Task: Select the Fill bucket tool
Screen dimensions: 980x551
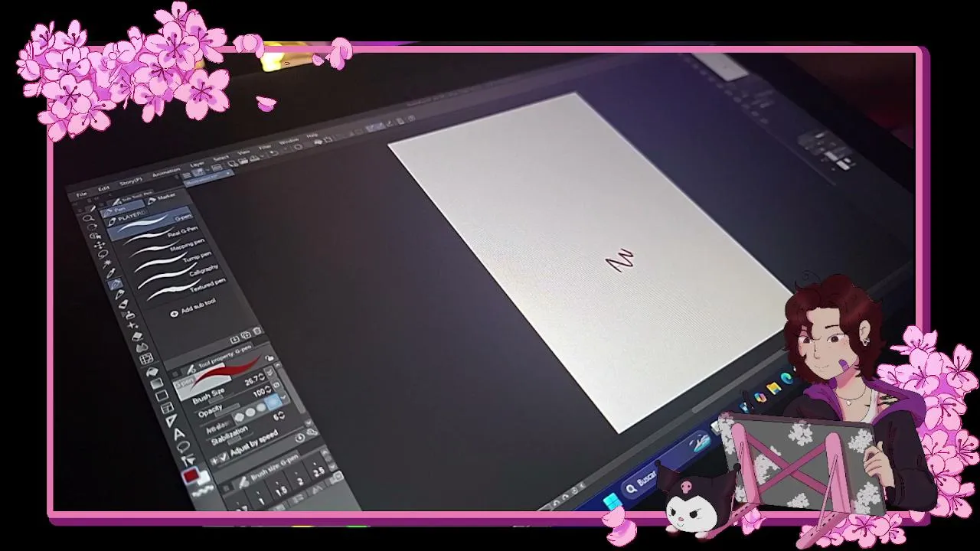Action: 151,371
